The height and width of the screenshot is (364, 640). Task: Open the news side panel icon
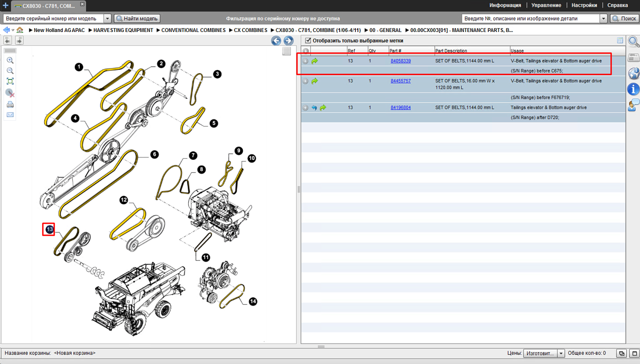pyautogui.click(x=634, y=58)
